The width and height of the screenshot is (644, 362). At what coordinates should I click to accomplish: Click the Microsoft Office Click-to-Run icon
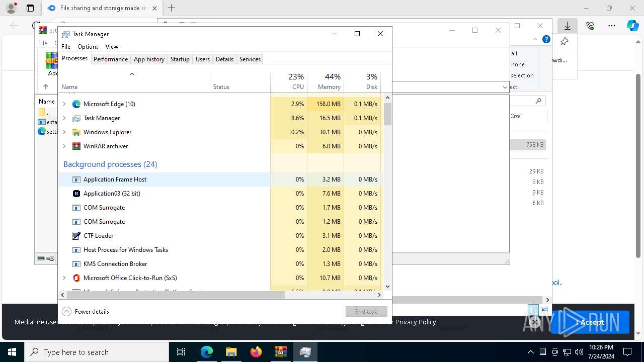(76, 278)
